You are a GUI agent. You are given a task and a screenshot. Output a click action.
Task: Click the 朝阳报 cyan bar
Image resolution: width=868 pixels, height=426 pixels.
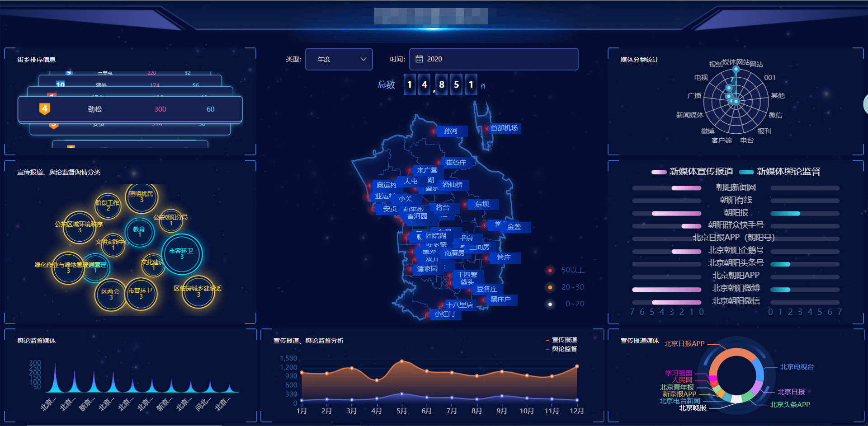(x=785, y=213)
